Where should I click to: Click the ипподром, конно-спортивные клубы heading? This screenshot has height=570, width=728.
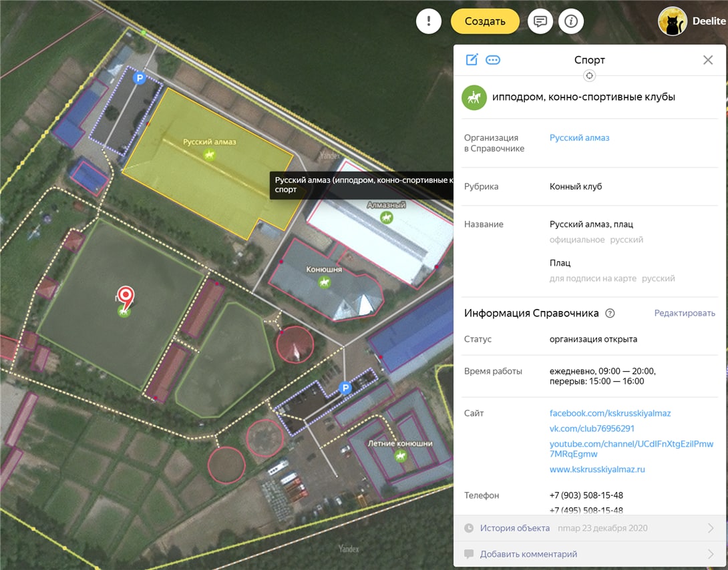(584, 97)
